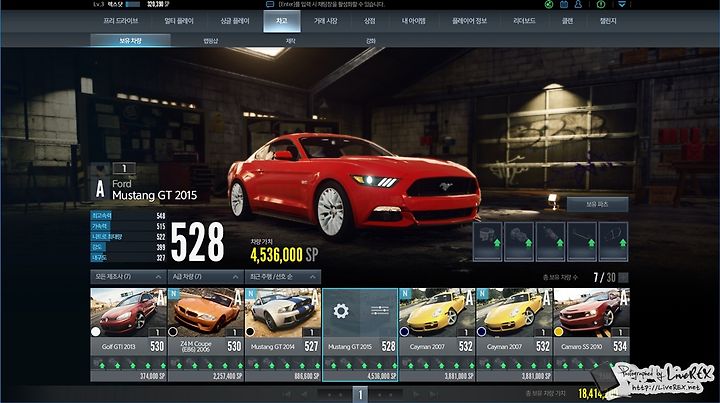Click the 886,600 SP price on Mustang GT 2014 card

(306, 376)
